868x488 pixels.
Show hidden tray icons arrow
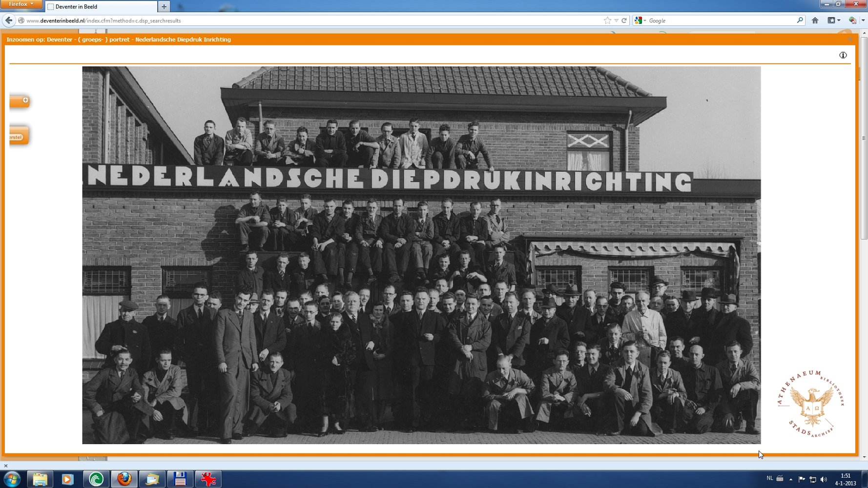pos(791,480)
